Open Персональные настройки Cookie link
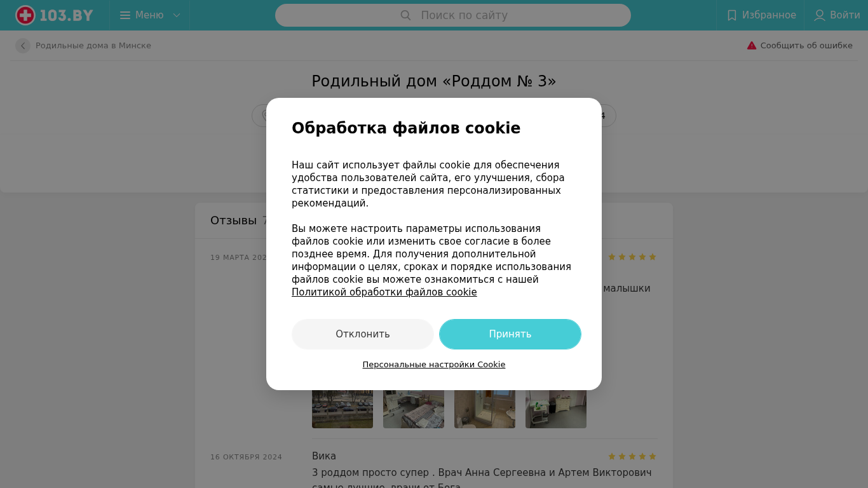868x488 pixels. coord(434,365)
